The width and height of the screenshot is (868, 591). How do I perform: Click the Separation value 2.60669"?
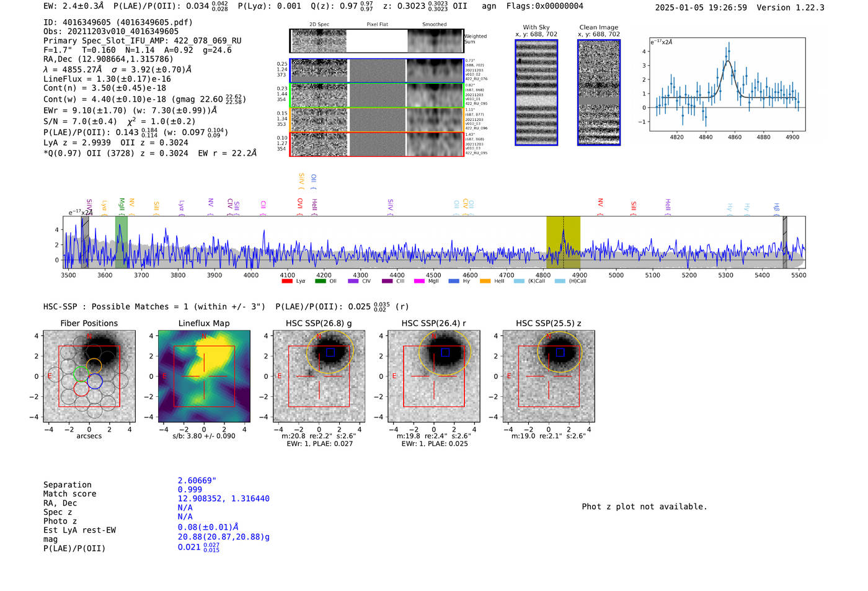tap(197, 481)
